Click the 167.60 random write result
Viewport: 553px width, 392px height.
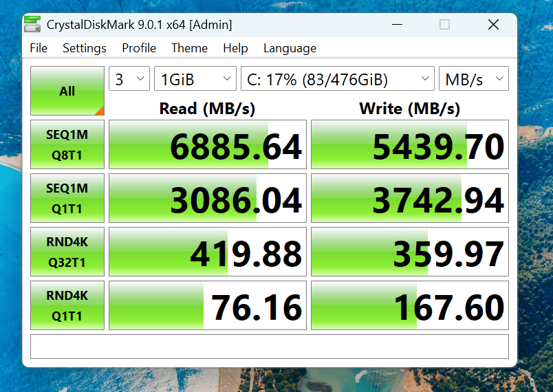point(410,305)
